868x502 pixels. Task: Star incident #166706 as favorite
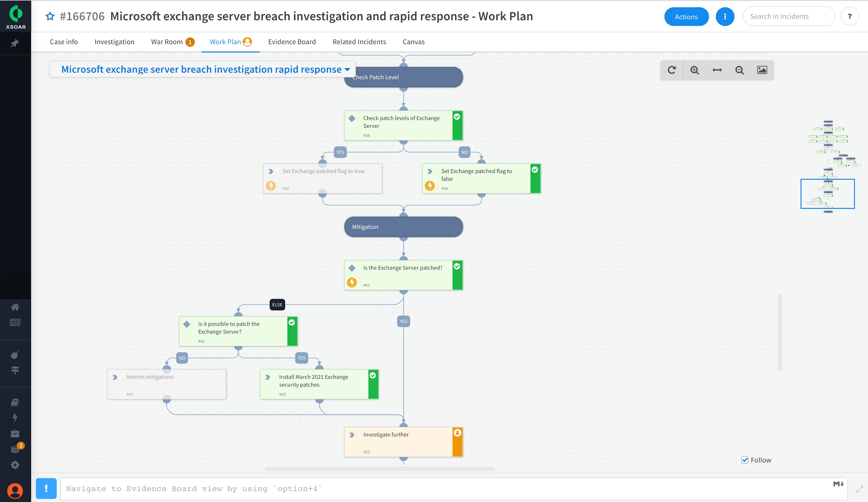pos(50,16)
